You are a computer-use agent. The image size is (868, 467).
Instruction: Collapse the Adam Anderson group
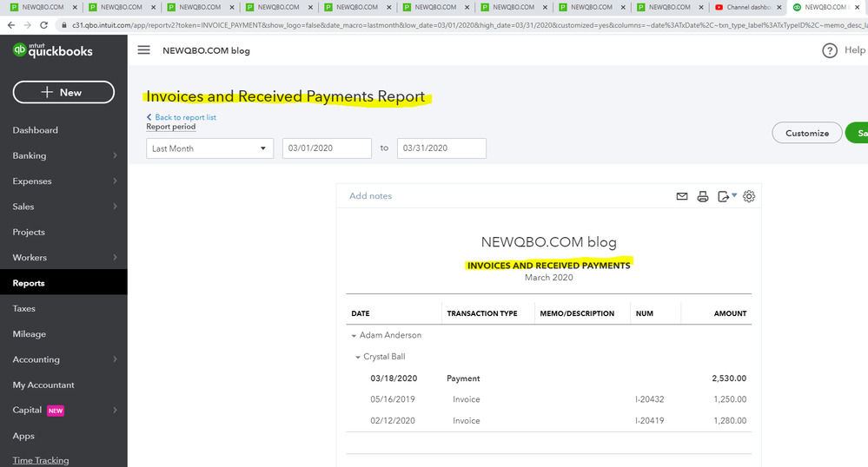coord(354,336)
